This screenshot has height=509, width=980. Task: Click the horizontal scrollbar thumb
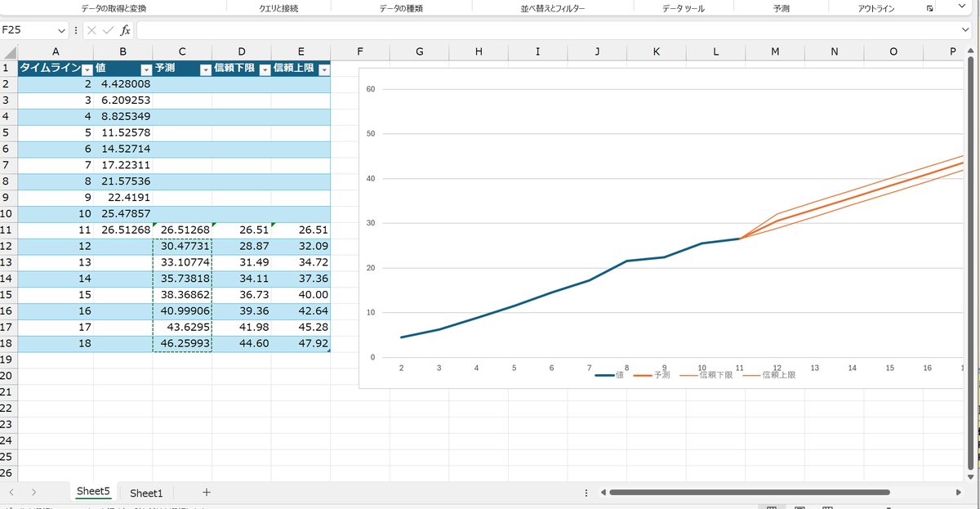[x=749, y=493]
